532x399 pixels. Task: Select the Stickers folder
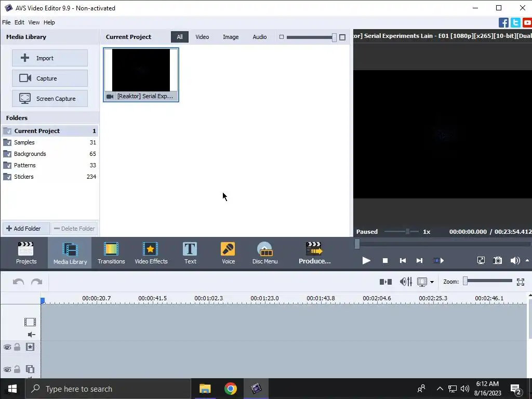click(50, 177)
